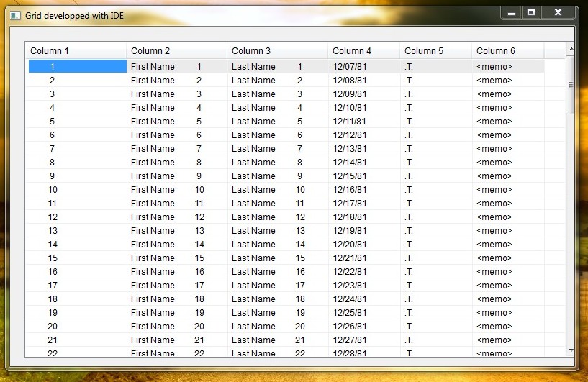
Task: Select the highlighted cell in row 1
Action: point(77,67)
